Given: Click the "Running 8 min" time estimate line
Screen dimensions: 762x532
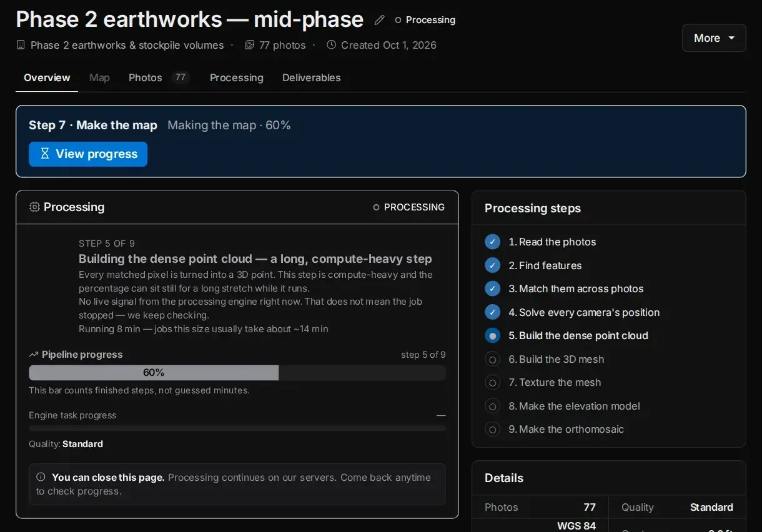Looking at the screenshot, I should (x=204, y=329).
